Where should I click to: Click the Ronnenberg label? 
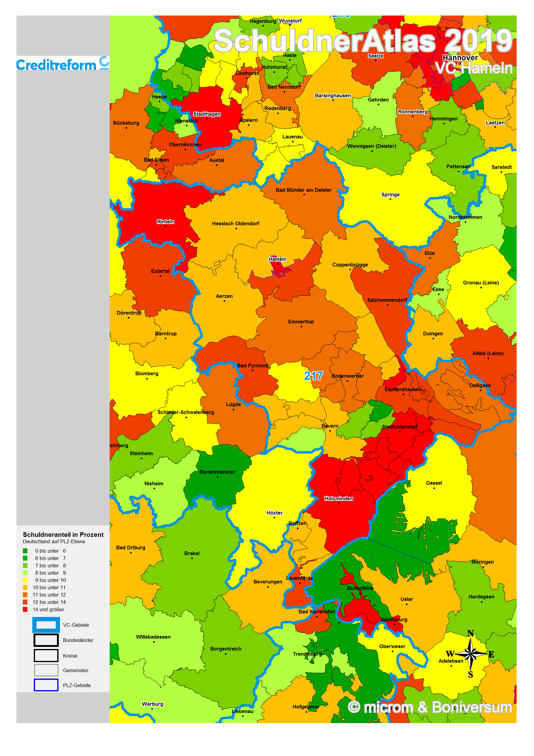pyautogui.click(x=412, y=111)
